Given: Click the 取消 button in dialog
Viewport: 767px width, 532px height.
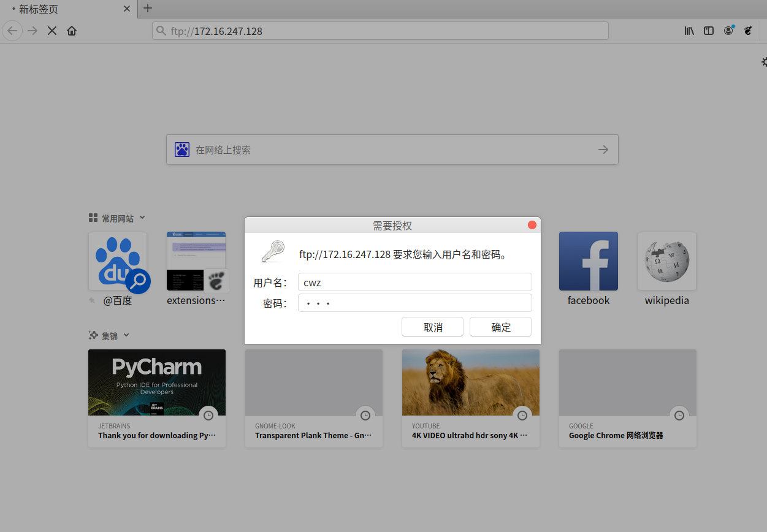Looking at the screenshot, I should point(432,327).
